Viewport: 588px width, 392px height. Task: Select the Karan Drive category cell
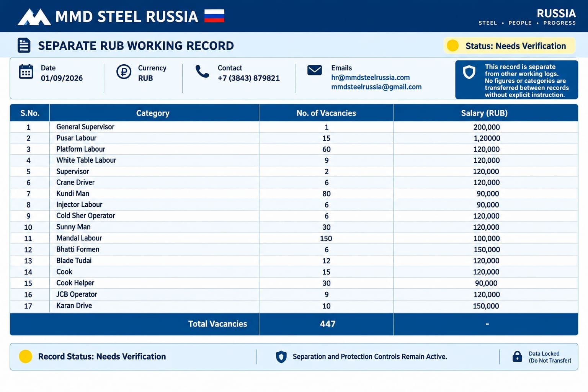click(x=154, y=306)
